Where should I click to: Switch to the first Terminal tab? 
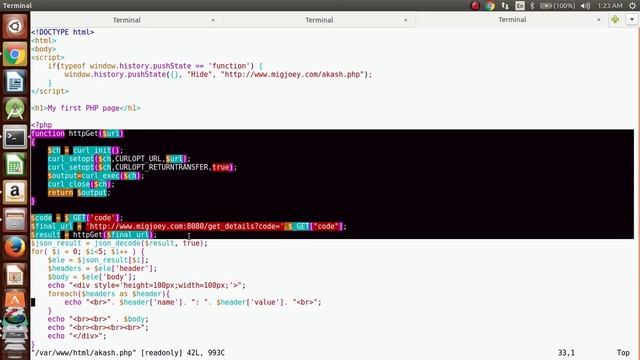127,20
